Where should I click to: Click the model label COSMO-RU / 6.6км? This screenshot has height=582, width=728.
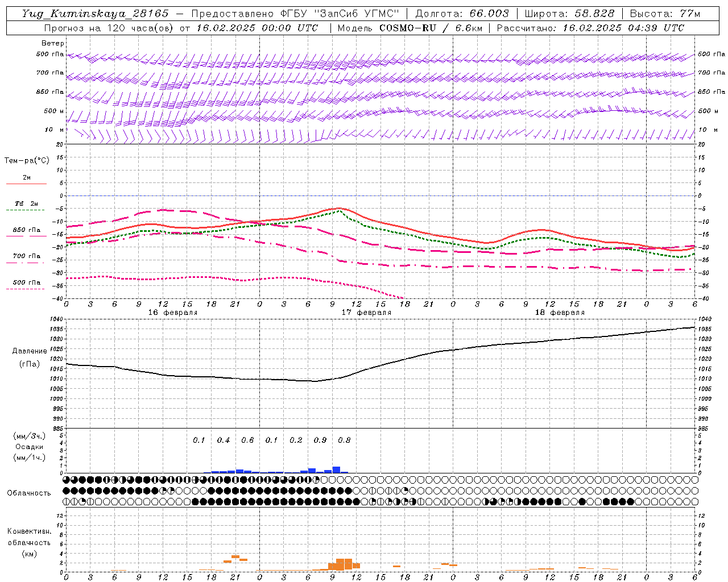coord(431,28)
